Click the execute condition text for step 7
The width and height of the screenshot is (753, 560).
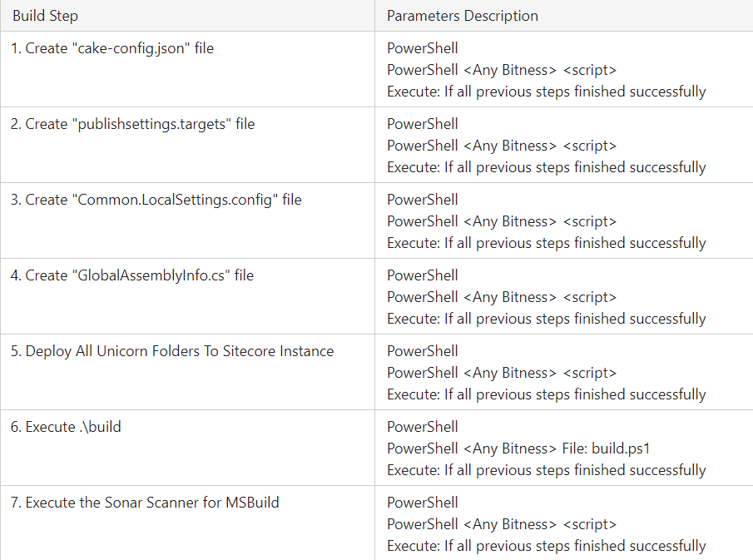[546, 546]
